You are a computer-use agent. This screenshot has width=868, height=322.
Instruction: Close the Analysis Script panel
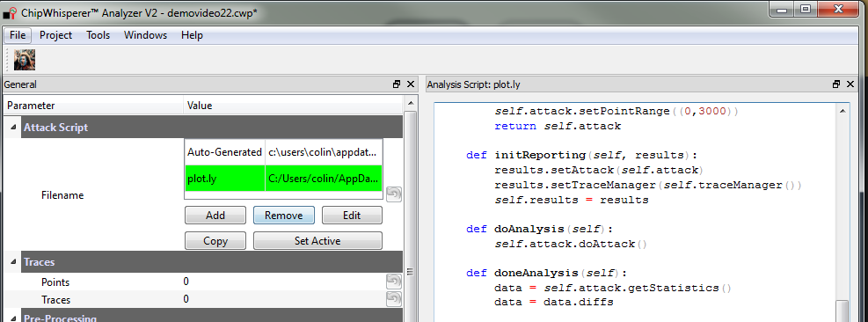[x=850, y=84]
